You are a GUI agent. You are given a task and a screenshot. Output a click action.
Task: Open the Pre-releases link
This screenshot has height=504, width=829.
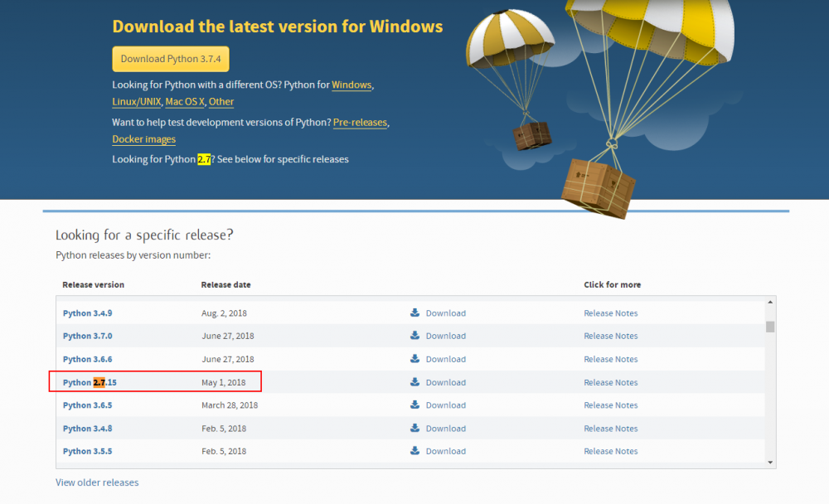[360, 122]
